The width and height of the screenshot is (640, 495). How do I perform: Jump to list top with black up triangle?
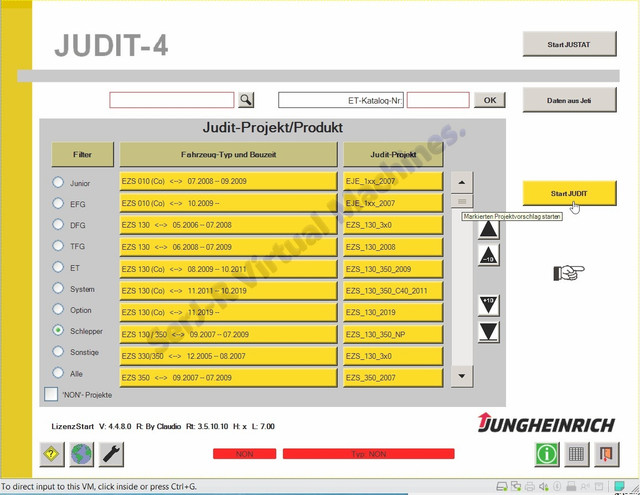489,229
